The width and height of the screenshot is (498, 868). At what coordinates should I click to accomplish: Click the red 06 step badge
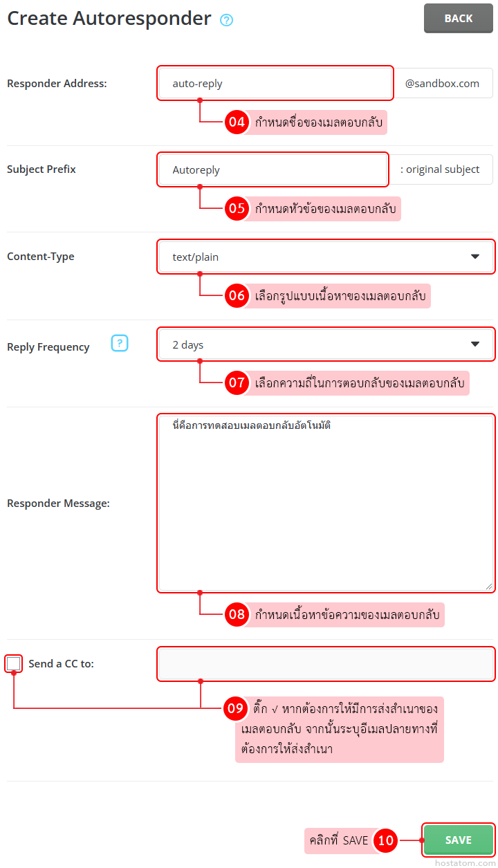(x=237, y=295)
